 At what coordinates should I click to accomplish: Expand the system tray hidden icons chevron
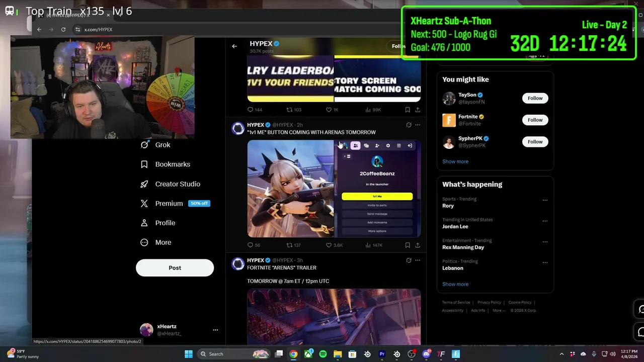[561, 354]
